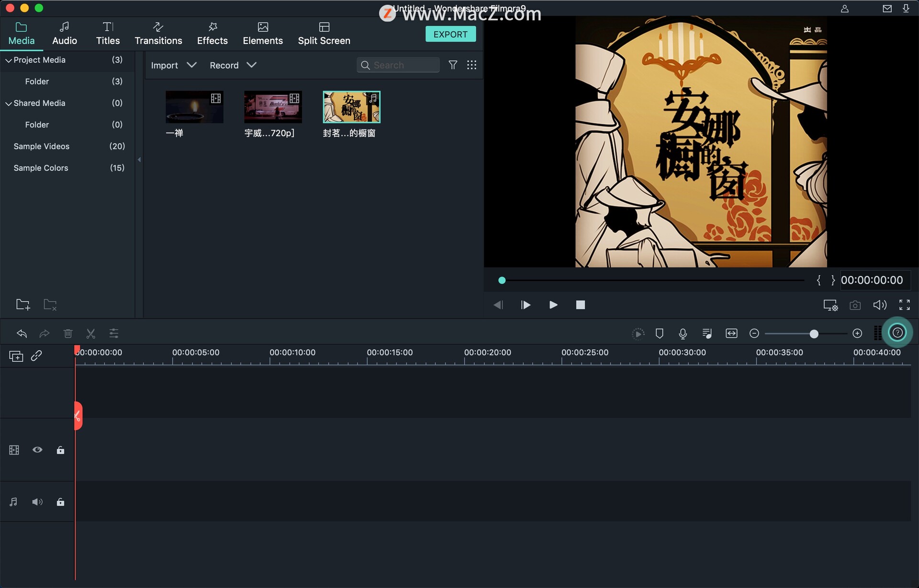The height and width of the screenshot is (588, 919).
Task: Undo the last action
Action: click(x=22, y=333)
